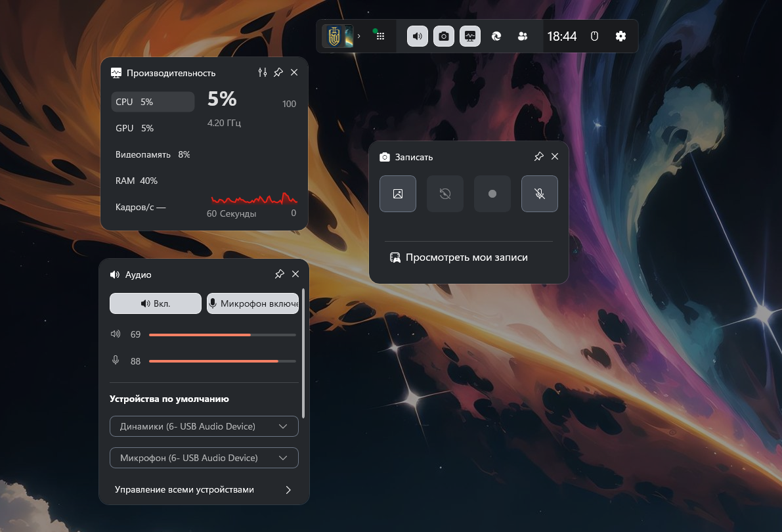Screen dimensions: 782x532
Task: Click the Аудио widget scrollbar
Action: pos(303,353)
